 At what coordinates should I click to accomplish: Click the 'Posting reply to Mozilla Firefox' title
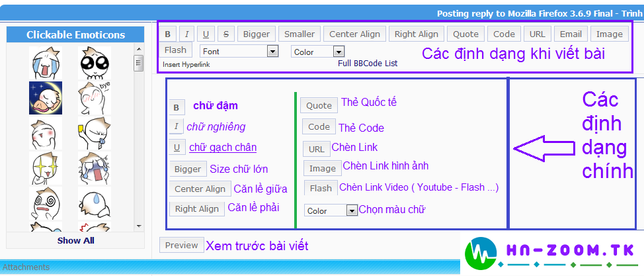(x=540, y=14)
